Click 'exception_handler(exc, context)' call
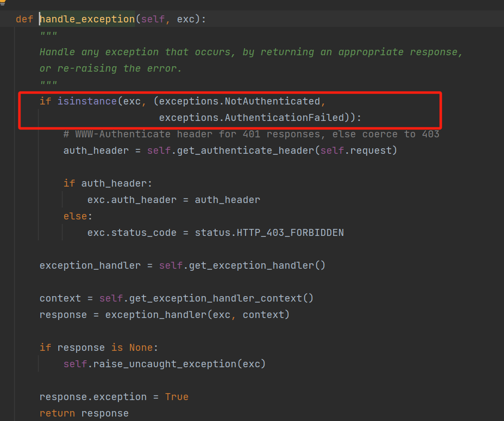This screenshot has height=421, width=504. click(x=197, y=315)
